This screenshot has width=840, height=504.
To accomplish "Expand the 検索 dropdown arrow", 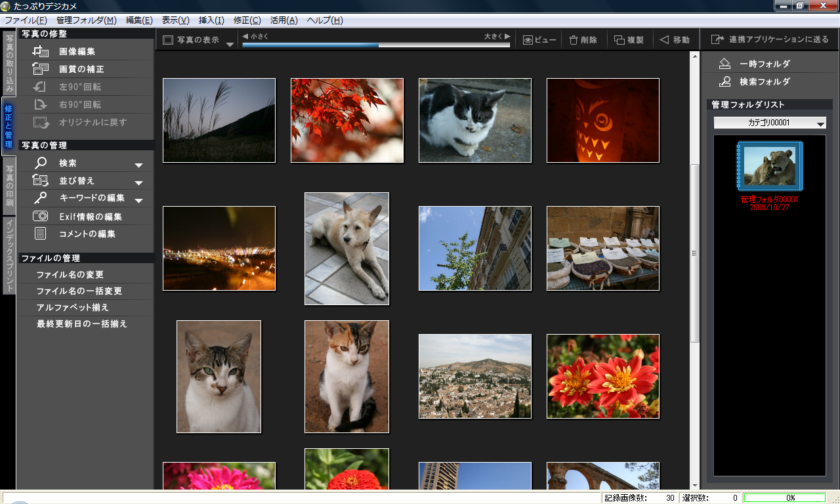I will [x=138, y=165].
